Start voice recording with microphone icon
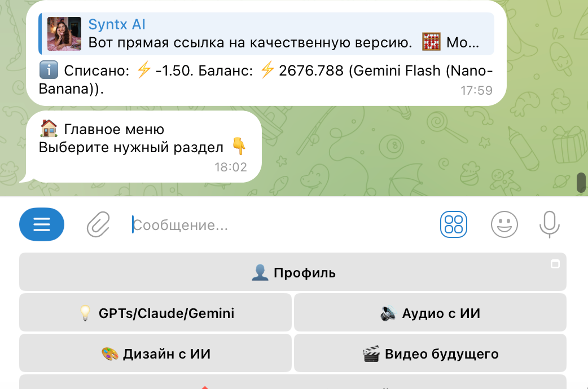Screen dimensions: 588x389 [x=549, y=225]
